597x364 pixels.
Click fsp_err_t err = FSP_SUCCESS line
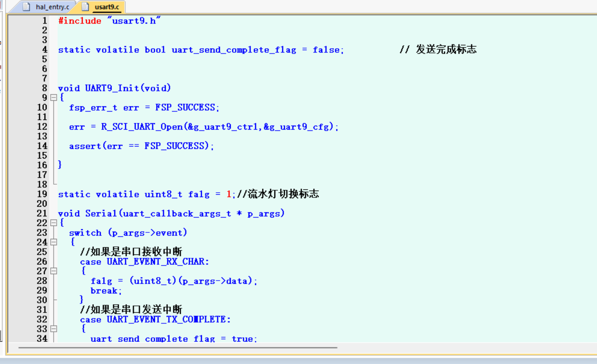[144, 108]
